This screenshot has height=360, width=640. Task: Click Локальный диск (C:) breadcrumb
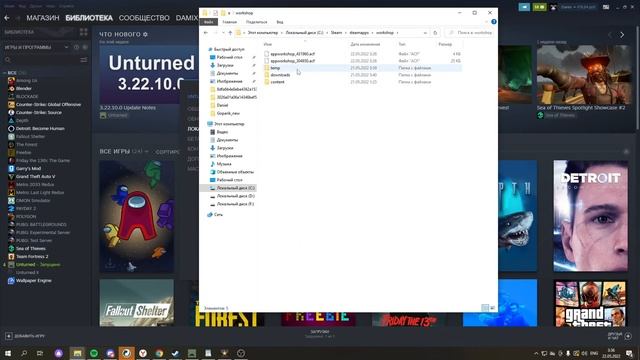[x=304, y=33]
